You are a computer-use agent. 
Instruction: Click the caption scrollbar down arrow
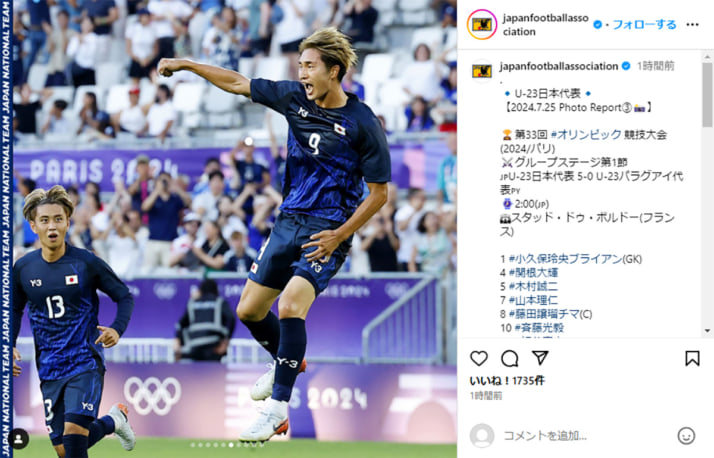(x=707, y=331)
